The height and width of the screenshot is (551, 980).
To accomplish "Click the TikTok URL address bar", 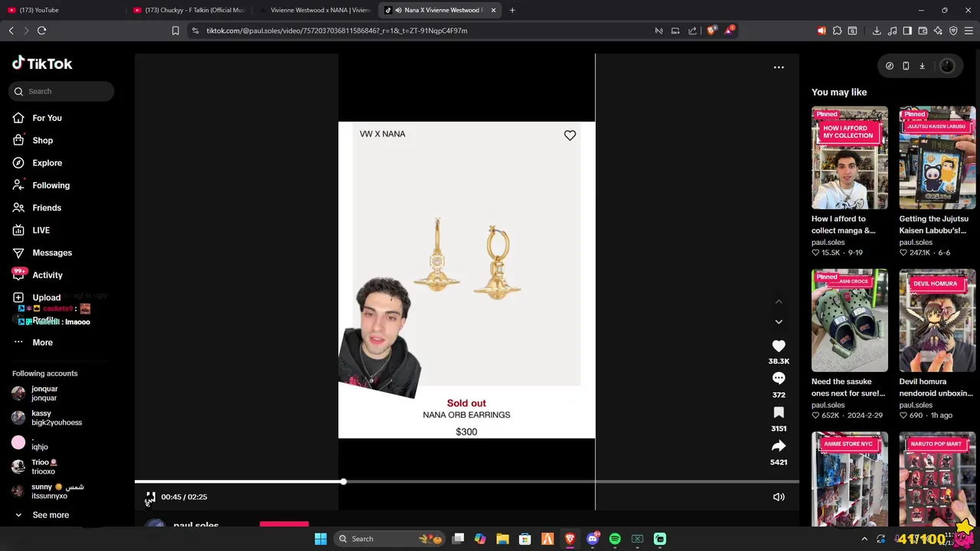I will pyautogui.click(x=337, y=31).
